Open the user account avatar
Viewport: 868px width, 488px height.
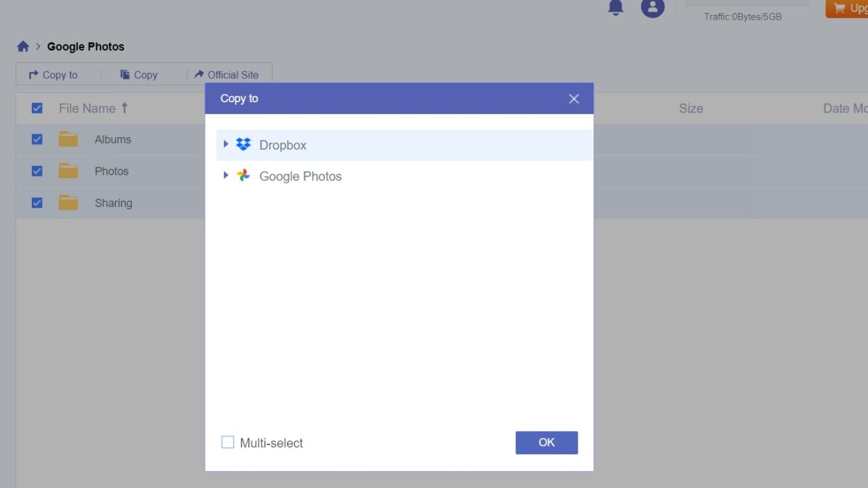[652, 7]
